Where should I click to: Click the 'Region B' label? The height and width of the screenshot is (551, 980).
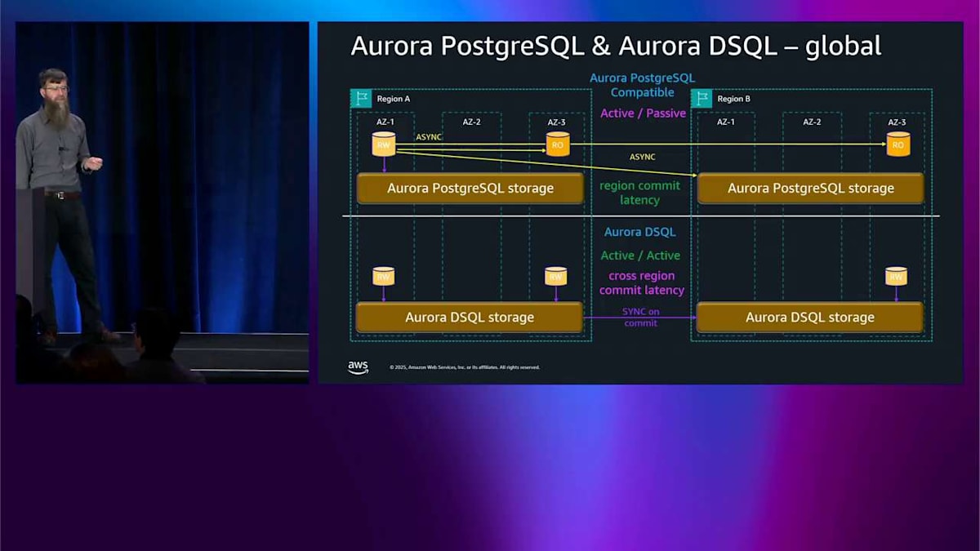pyautogui.click(x=733, y=99)
